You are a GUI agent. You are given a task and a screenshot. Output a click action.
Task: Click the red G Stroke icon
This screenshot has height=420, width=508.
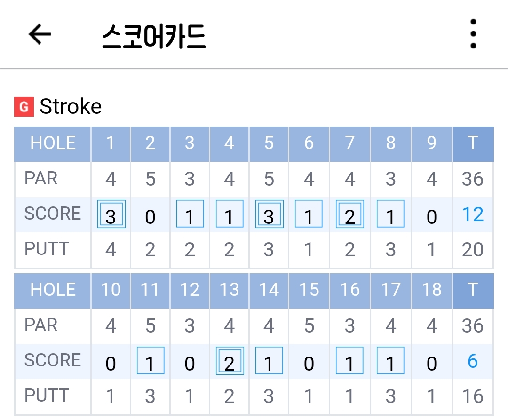pyautogui.click(x=24, y=107)
